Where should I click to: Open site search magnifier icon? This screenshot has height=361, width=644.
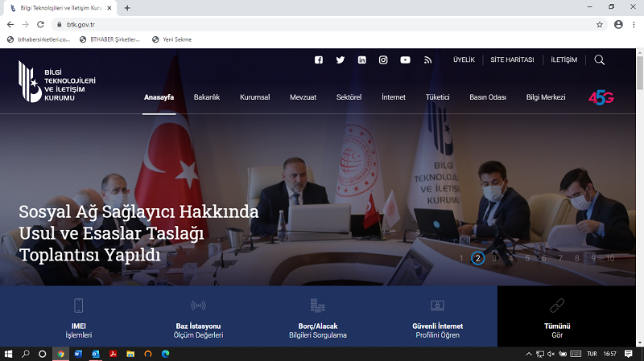tap(599, 59)
